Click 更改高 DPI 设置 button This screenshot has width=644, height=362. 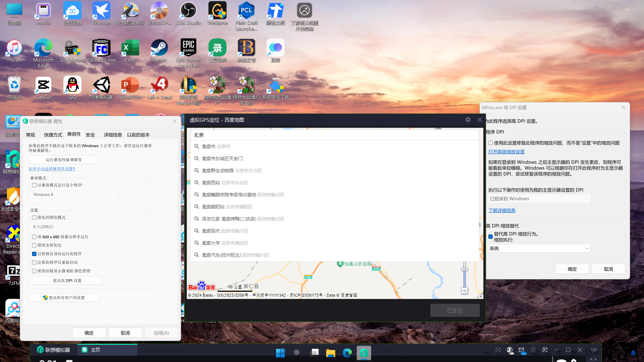tap(67, 281)
